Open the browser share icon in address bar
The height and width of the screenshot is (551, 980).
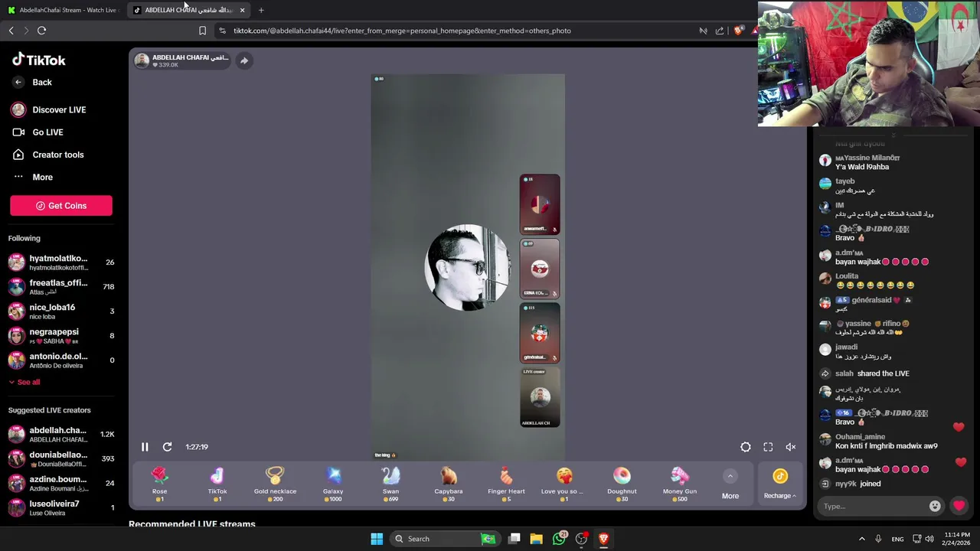click(720, 31)
